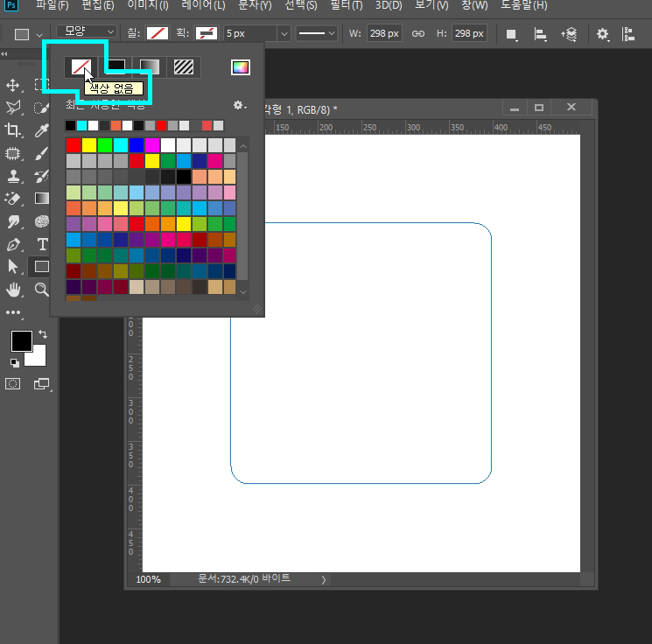Pick the yellow swatch in top row
This screenshot has width=652, height=644.
89,145
